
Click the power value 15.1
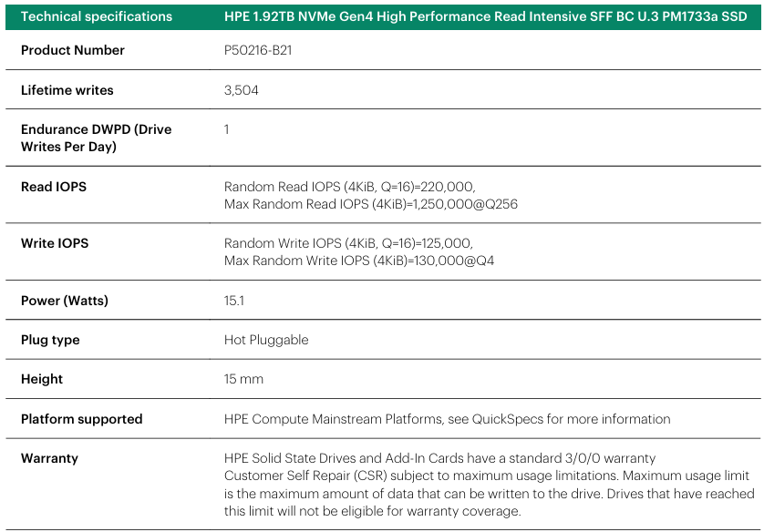(x=234, y=301)
